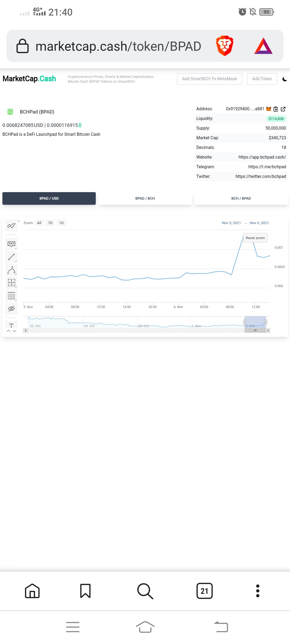This screenshot has height=644, width=290.
Task: Open the twitter.com/bchpad link
Action: tap(261, 177)
